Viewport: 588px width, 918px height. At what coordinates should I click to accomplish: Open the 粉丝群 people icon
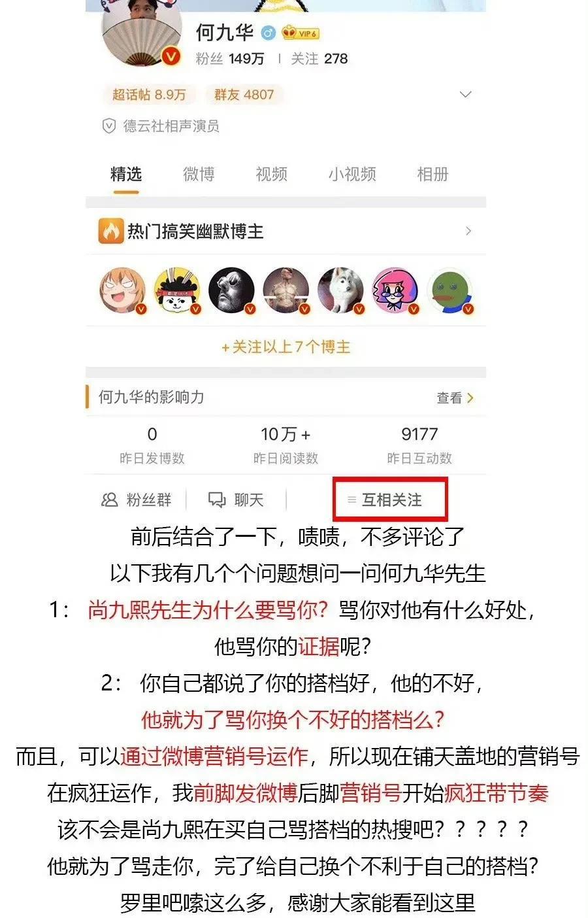coord(109,500)
